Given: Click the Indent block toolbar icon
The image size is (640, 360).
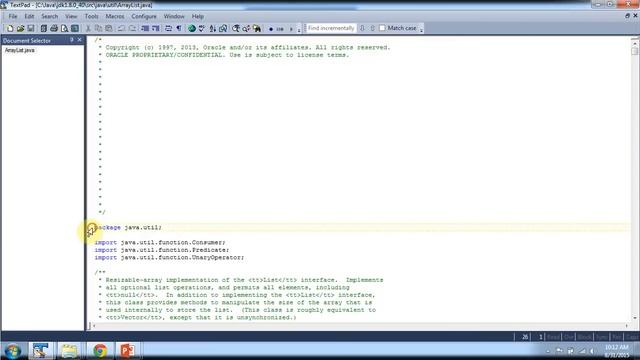Looking at the screenshot, I should click(145, 29).
